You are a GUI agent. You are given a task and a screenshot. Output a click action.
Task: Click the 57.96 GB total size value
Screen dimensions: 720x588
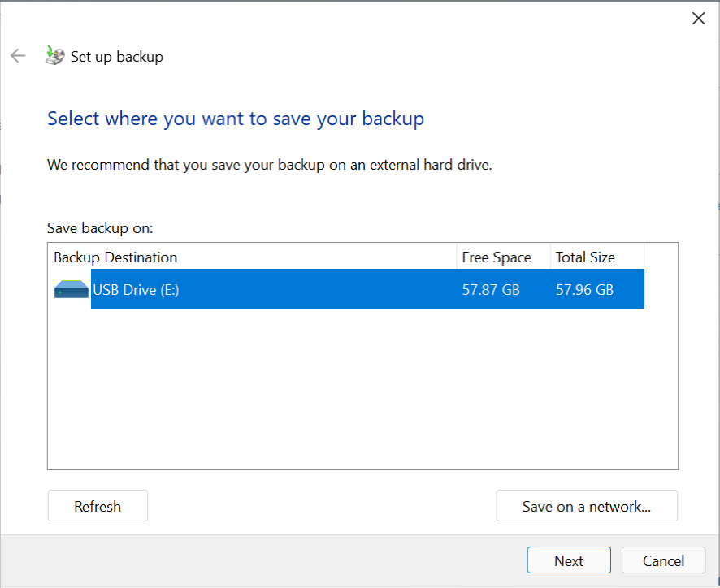pyautogui.click(x=583, y=288)
